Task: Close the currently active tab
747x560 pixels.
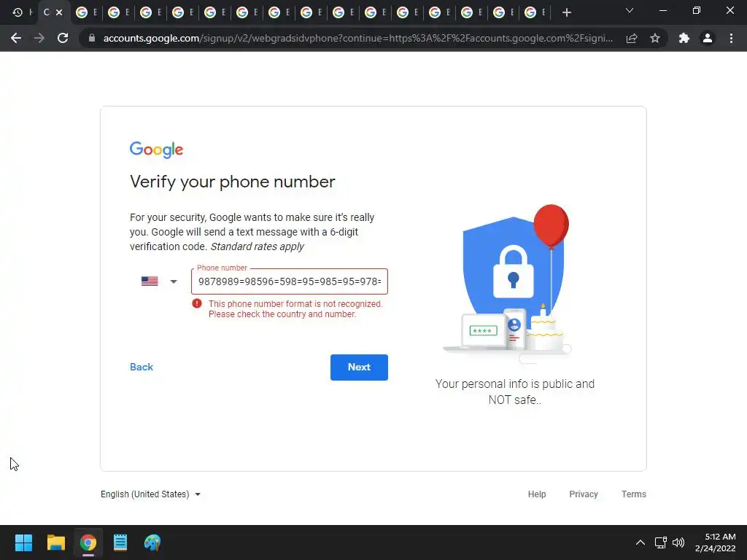Action: (x=59, y=12)
